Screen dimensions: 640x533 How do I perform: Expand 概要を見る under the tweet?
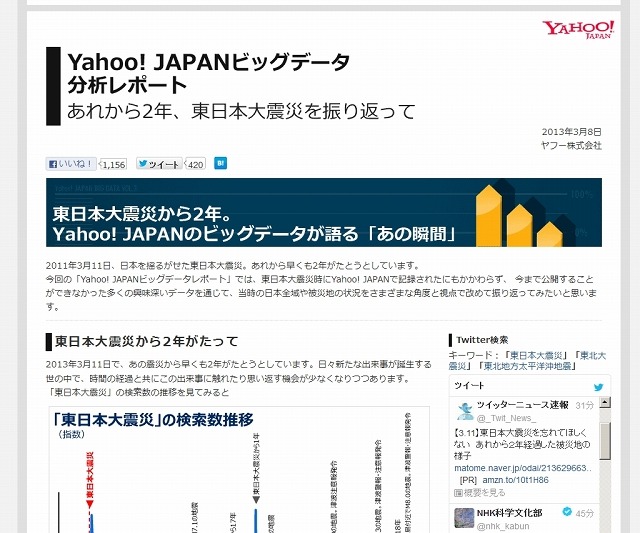point(480,493)
